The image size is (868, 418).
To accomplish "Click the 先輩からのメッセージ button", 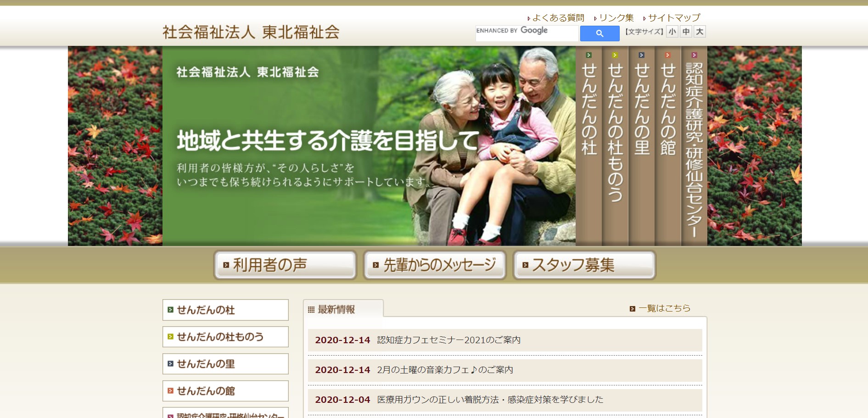I will pyautogui.click(x=435, y=265).
